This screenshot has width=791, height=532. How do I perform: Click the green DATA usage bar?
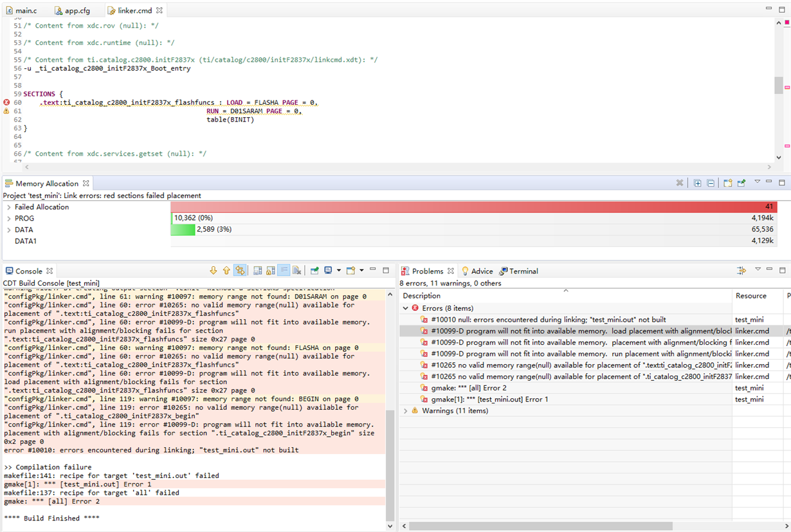click(183, 230)
